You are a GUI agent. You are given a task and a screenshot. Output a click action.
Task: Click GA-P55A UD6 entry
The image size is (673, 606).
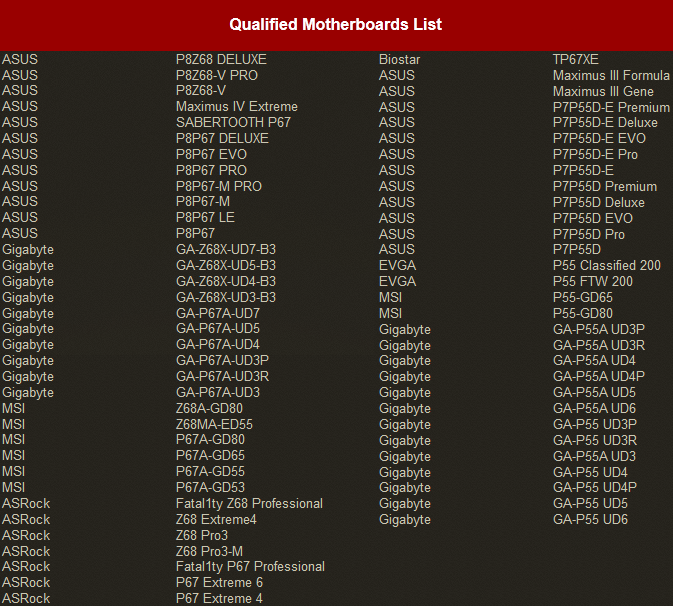[x=594, y=408]
